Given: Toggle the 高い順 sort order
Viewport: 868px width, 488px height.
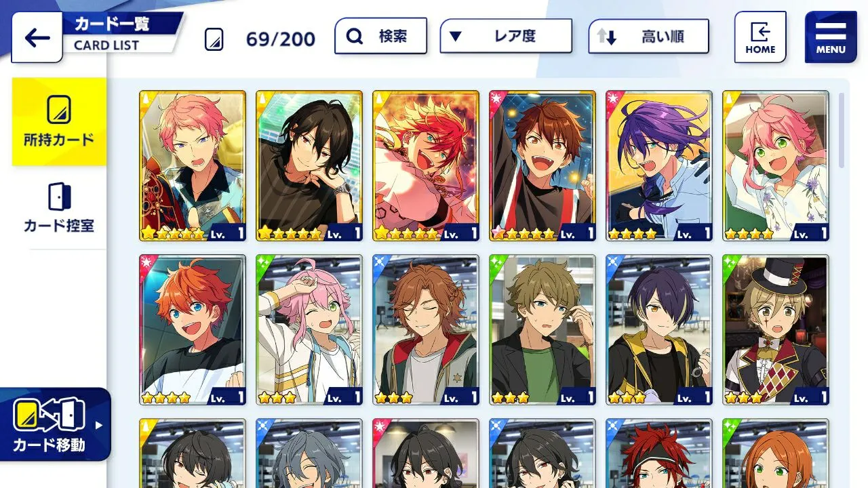Looking at the screenshot, I should [648, 36].
